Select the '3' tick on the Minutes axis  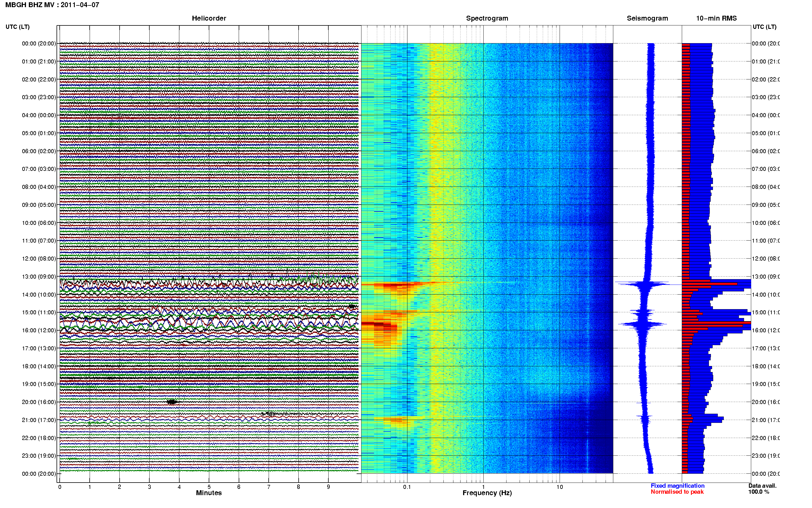pyautogui.click(x=149, y=487)
